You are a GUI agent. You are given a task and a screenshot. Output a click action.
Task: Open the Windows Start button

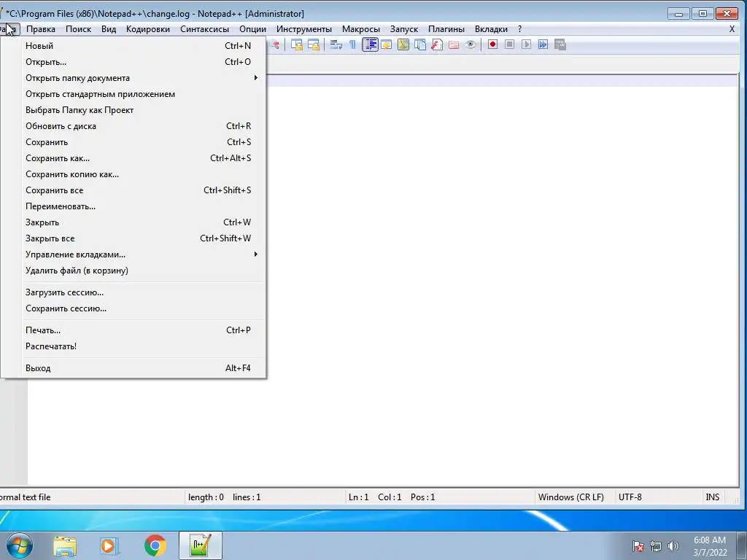[20, 545]
